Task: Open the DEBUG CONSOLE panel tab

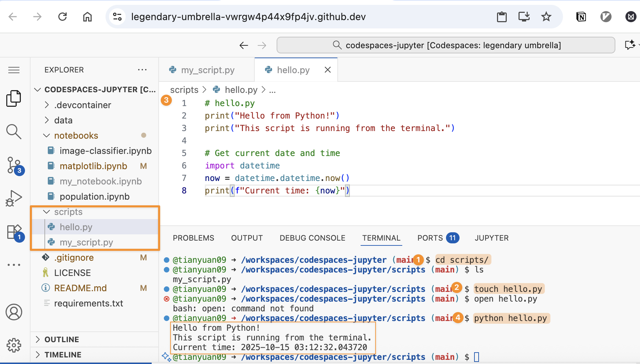Action: pyautogui.click(x=312, y=238)
